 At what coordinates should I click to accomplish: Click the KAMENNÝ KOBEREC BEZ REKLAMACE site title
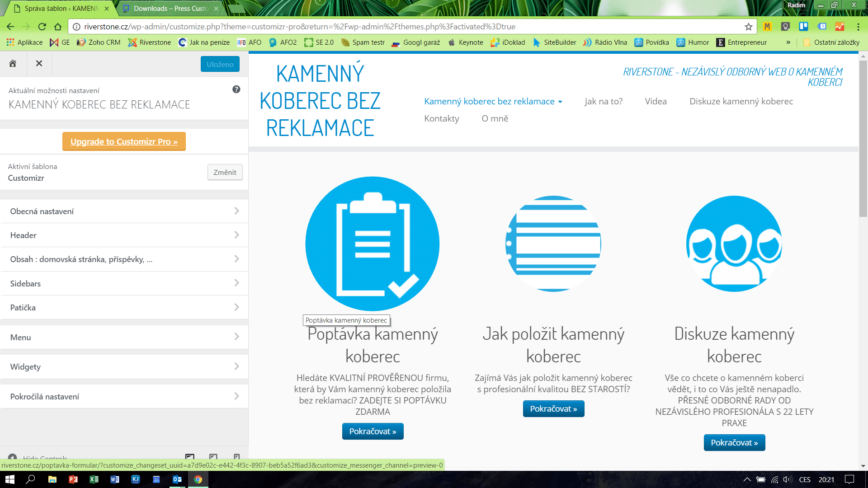(320, 101)
